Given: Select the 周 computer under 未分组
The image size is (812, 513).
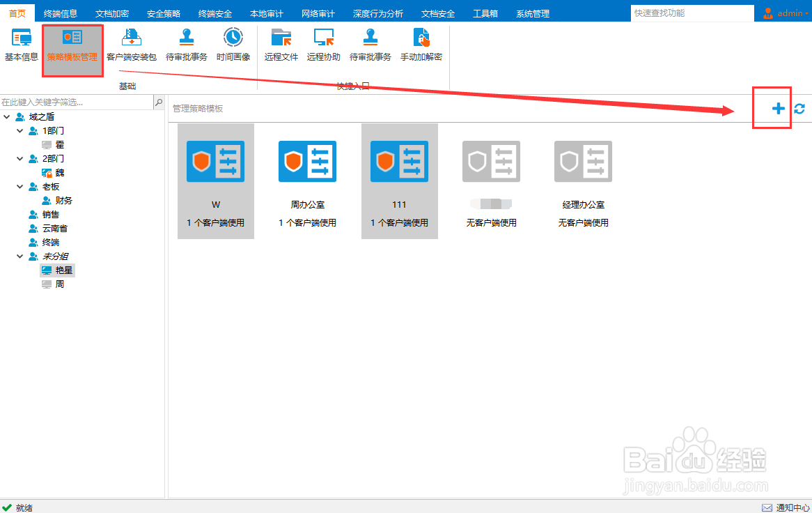Looking at the screenshot, I should click(x=54, y=284).
